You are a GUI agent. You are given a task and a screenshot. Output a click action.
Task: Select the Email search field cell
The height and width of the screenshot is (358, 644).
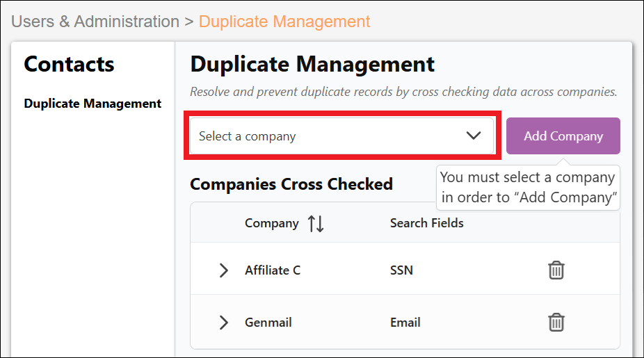tap(405, 323)
